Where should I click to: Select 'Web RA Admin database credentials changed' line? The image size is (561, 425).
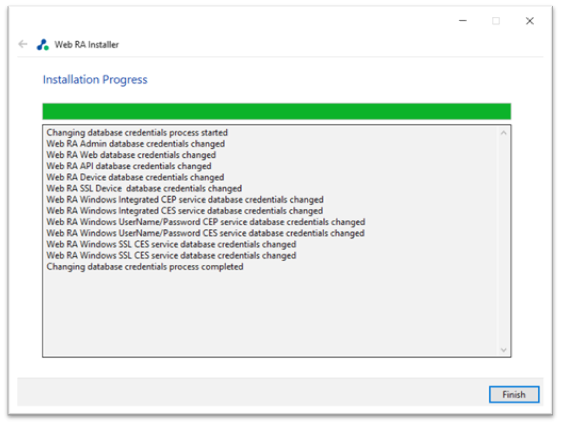click(x=136, y=144)
